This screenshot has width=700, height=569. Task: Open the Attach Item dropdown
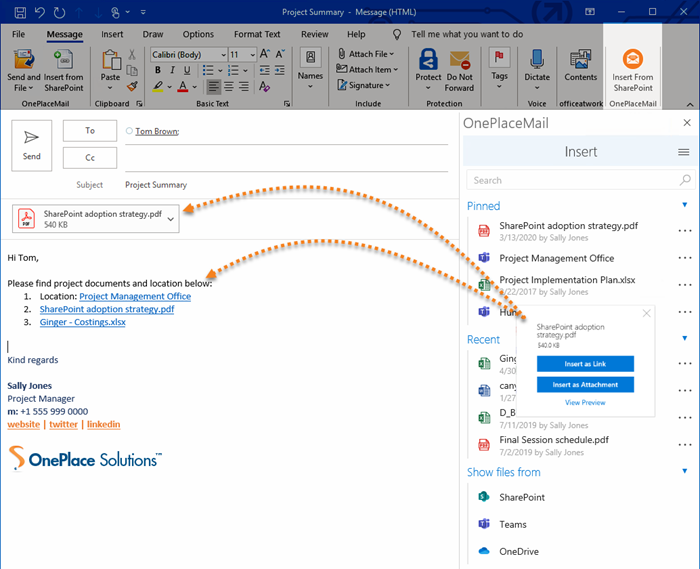pos(367,70)
